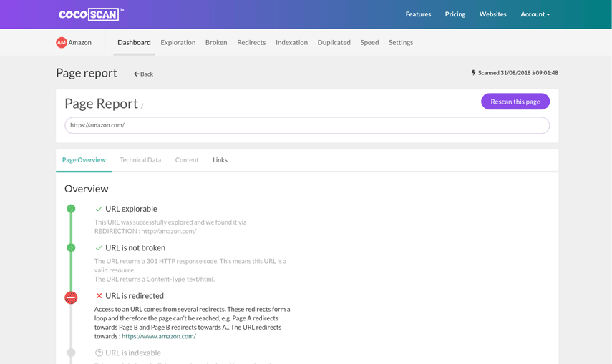Screen dimensions: 612x364
Task: Click the URL is redirected heading
Action: (x=135, y=296)
